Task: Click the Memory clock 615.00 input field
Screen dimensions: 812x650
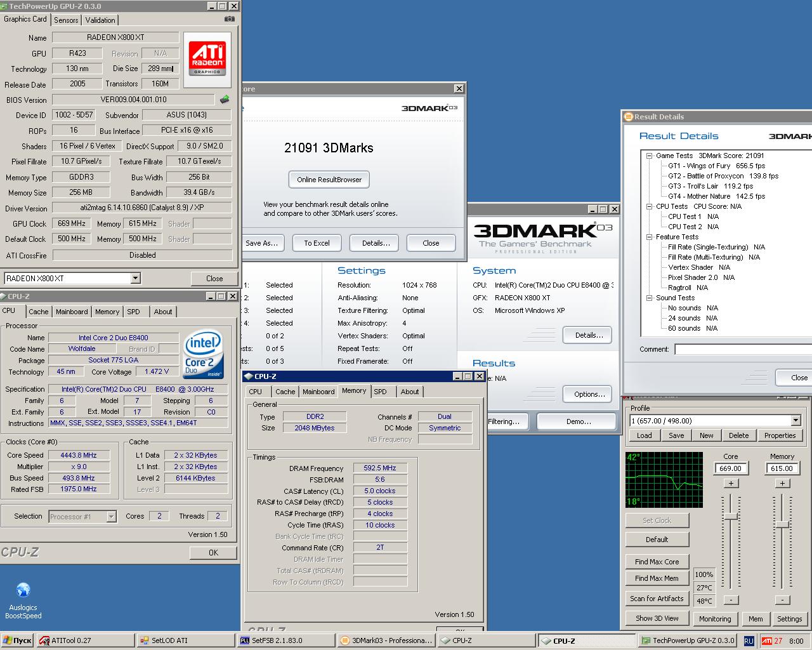Action: click(x=782, y=468)
